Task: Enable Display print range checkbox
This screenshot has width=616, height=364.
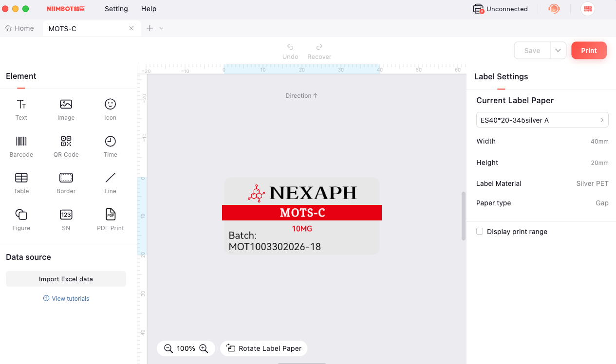Action: tap(480, 232)
